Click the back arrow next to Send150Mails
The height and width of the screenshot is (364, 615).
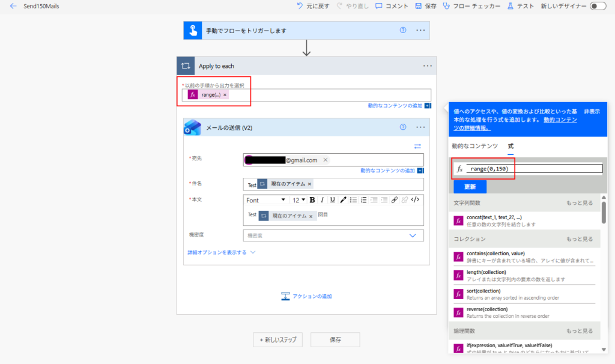point(13,6)
